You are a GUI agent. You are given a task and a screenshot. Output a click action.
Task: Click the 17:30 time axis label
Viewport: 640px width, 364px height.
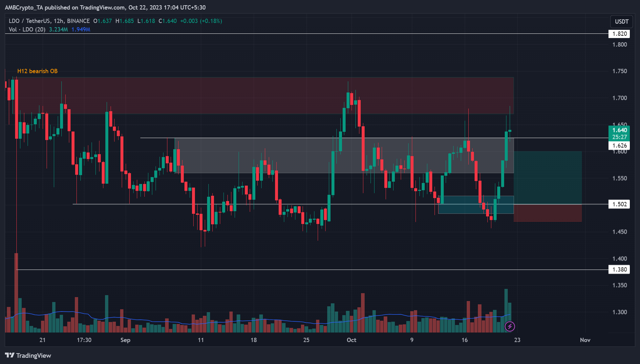coord(84,340)
